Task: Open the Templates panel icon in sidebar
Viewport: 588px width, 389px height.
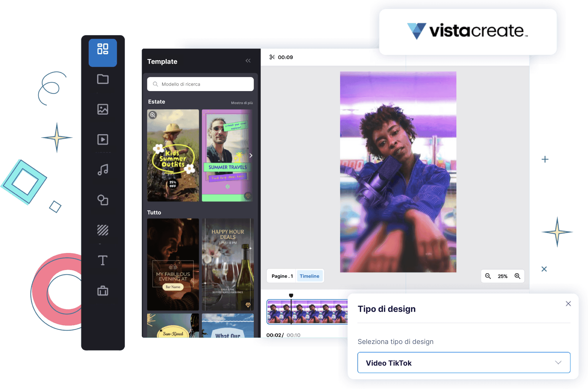Action: [x=103, y=49]
